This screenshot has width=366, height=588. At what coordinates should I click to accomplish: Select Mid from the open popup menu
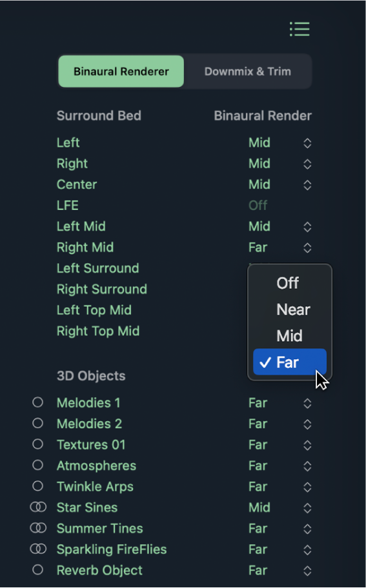289,336
